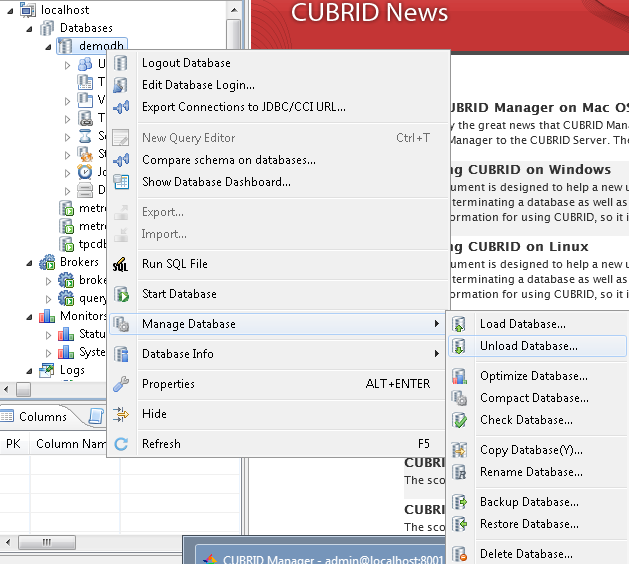Choose Start Database entry
The width and height of the screenshot is (629, 564).
(279, 294)
